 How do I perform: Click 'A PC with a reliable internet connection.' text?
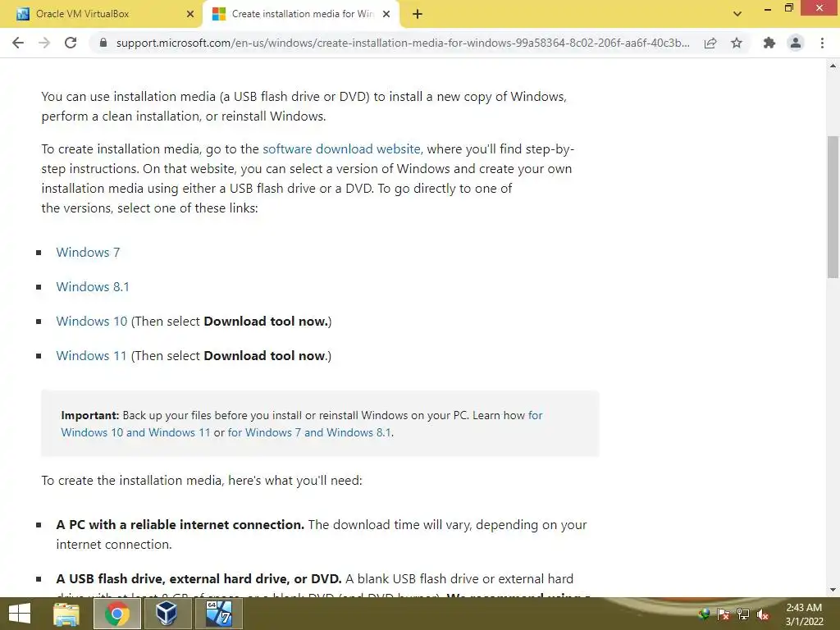pyautogui.click(x=180, y=524)
